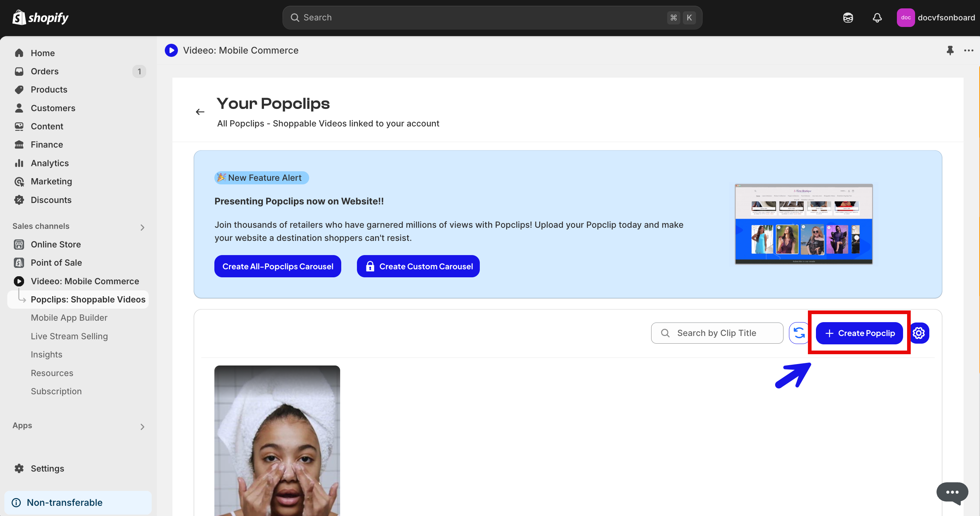Click the Search by Clip Title field
The width and height of the screenshot is (980, 516).
coord(717,333)
